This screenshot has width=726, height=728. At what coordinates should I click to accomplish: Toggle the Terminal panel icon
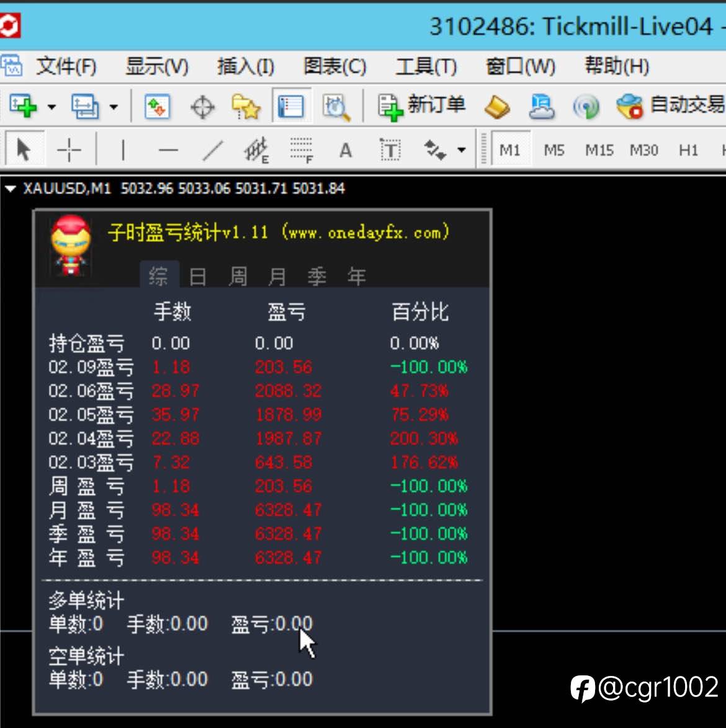[291, 106]
